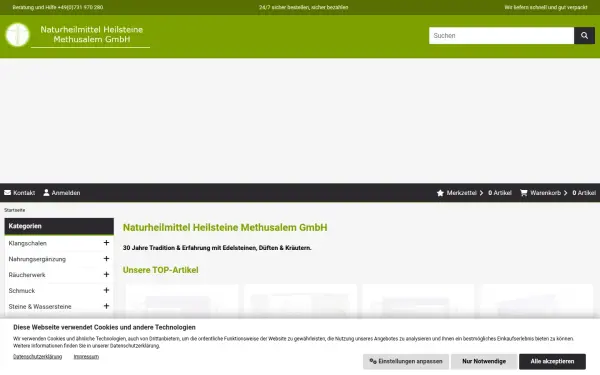
Task: Click the chevron after Warenkorb
Action: 565,193
